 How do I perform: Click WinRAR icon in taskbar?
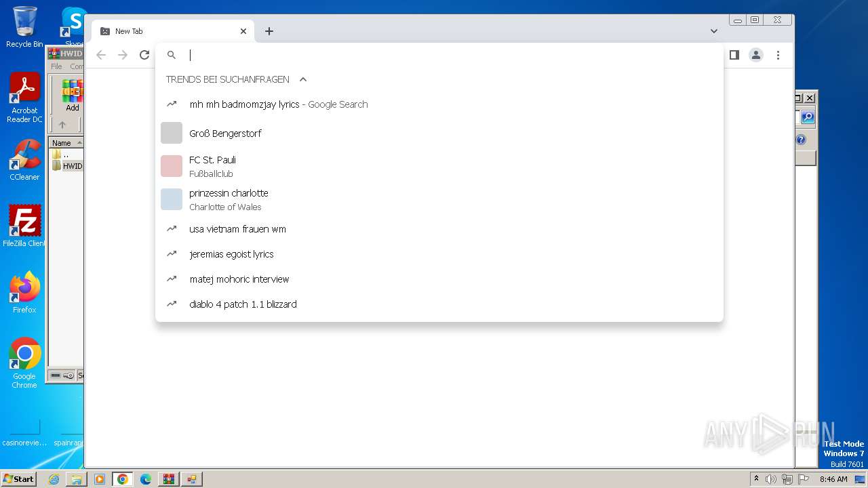tap(169, 479)
